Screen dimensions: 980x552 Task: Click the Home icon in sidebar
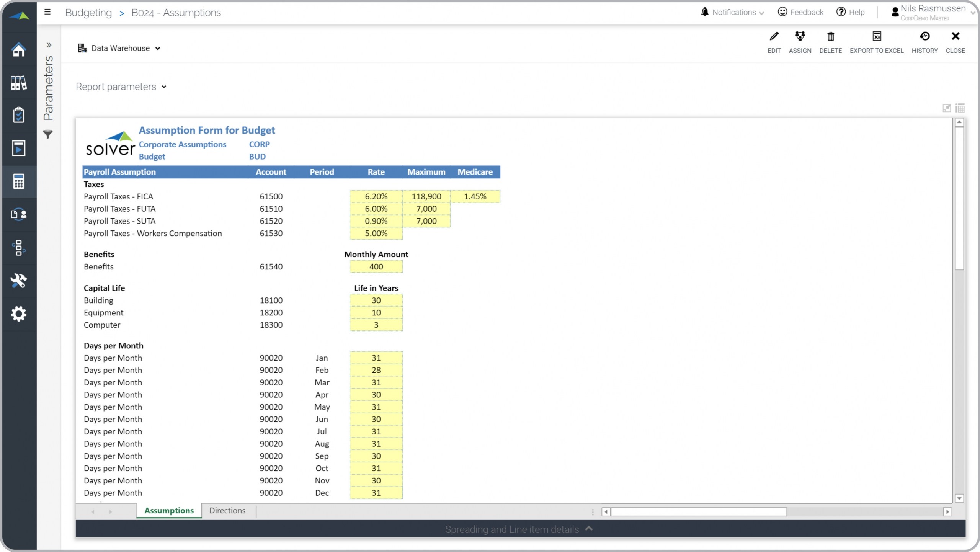point(18,49)
